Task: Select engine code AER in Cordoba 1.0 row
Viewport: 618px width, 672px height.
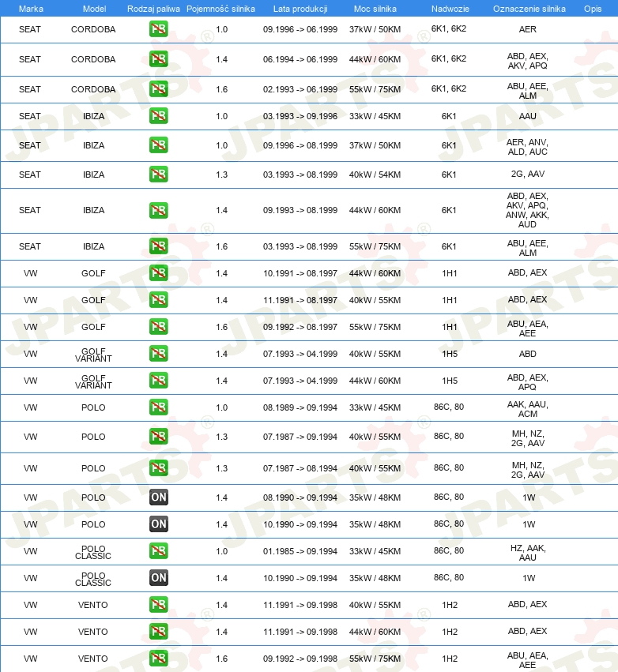Action: click(x=527, y=29)
